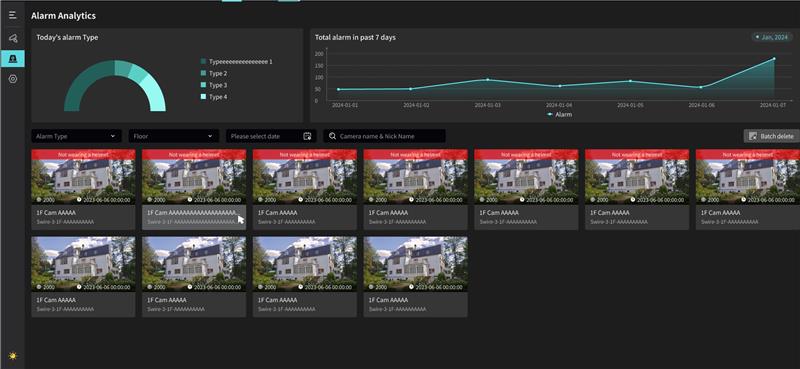Open settings via the circular sidebar icon
Image resolution: width=800 pixels, height=369 pixels.
[13, 79]
